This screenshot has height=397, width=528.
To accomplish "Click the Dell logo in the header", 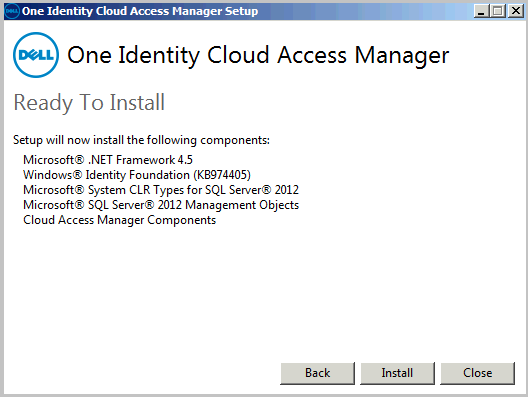I will [36, 55].
